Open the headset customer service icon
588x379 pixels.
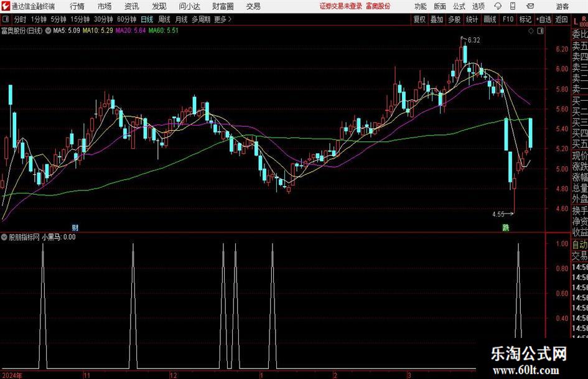point(498,6)
